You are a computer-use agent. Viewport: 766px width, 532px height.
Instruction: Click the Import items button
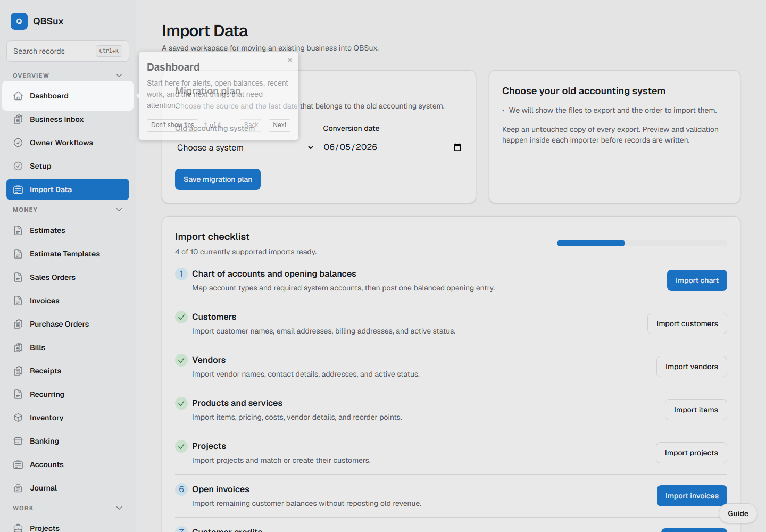pos(696,410)
